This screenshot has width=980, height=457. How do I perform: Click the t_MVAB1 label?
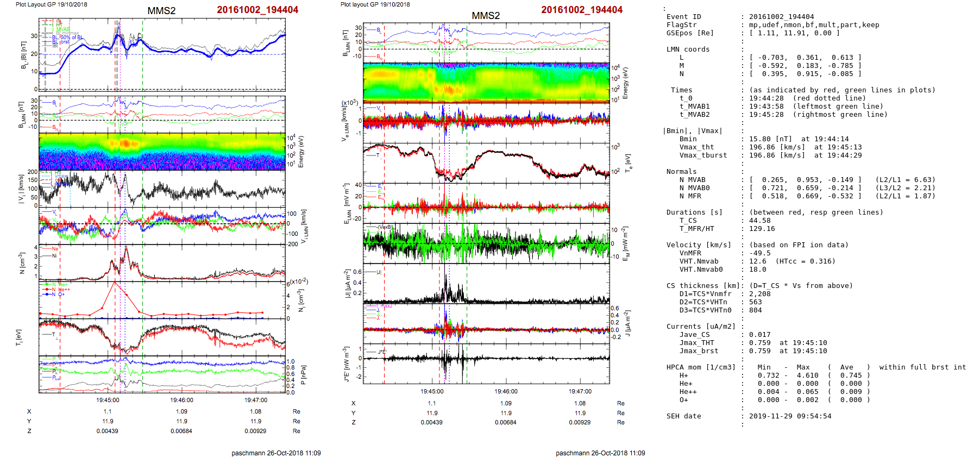click(694, 107)
